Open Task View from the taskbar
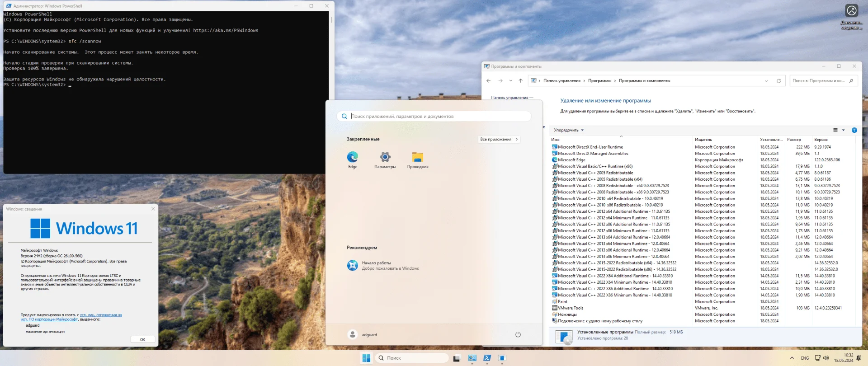 click(x=457, y=358)
